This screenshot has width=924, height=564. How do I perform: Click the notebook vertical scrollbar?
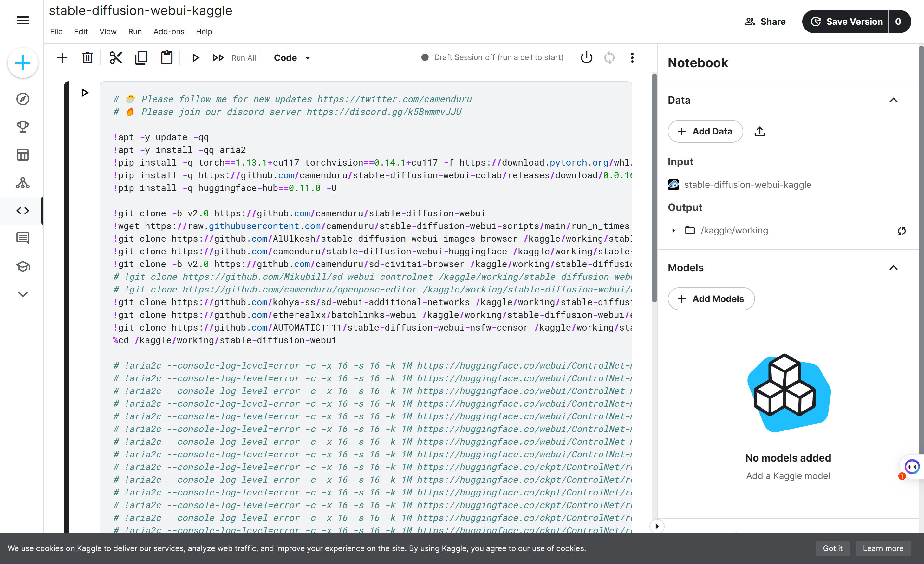pos(654,187)
